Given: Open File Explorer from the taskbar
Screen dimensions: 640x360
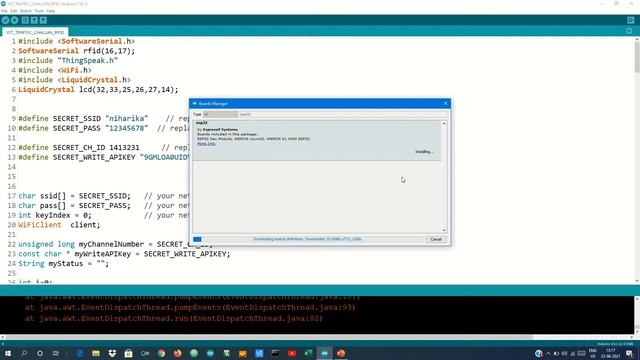Looking at the screenshot, I should [96, 353].
